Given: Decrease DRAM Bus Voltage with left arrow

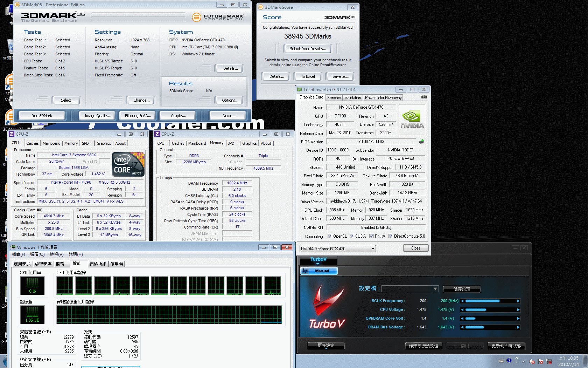Looking at the screenshot, I should pyautogui.click(x=462, y=327).
